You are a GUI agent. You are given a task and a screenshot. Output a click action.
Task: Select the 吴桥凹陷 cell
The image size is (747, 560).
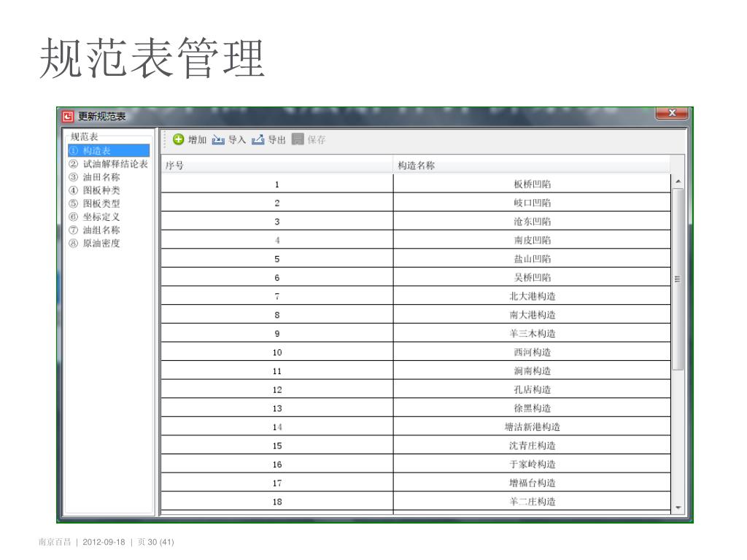click(532, 277)
